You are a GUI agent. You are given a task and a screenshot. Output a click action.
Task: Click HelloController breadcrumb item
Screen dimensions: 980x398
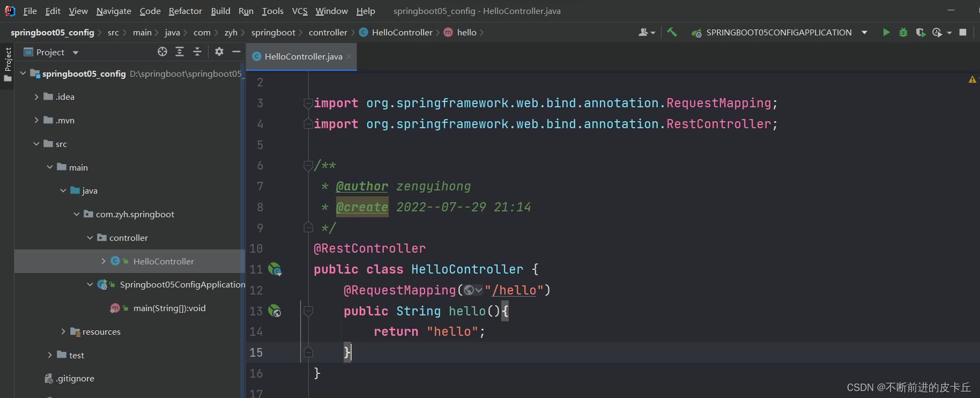pos(396,33)
